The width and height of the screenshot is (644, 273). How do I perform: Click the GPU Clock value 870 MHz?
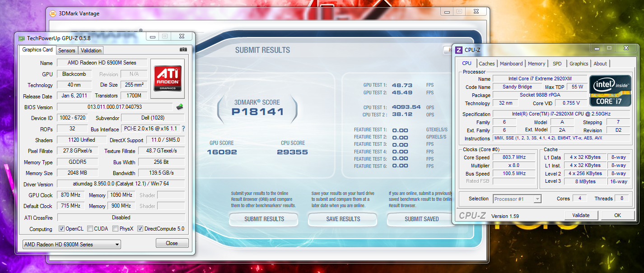(70, 195)
